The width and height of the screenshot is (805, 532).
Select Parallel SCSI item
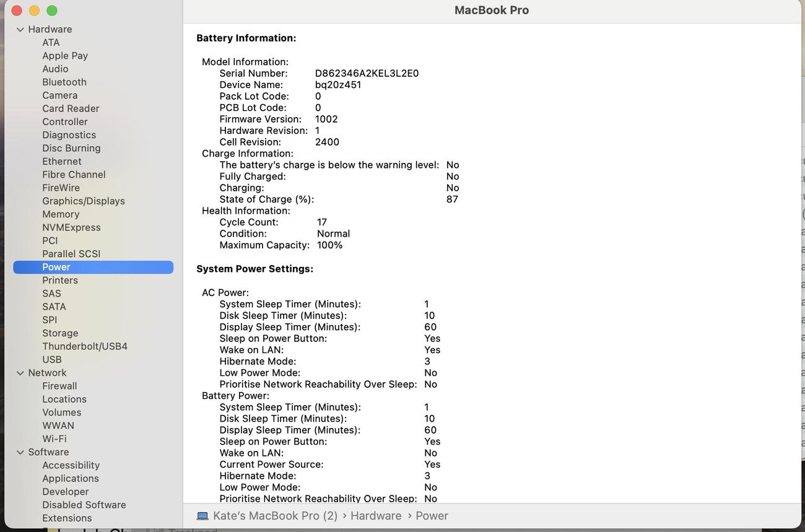pyautogui.click(x=71, y=254)
